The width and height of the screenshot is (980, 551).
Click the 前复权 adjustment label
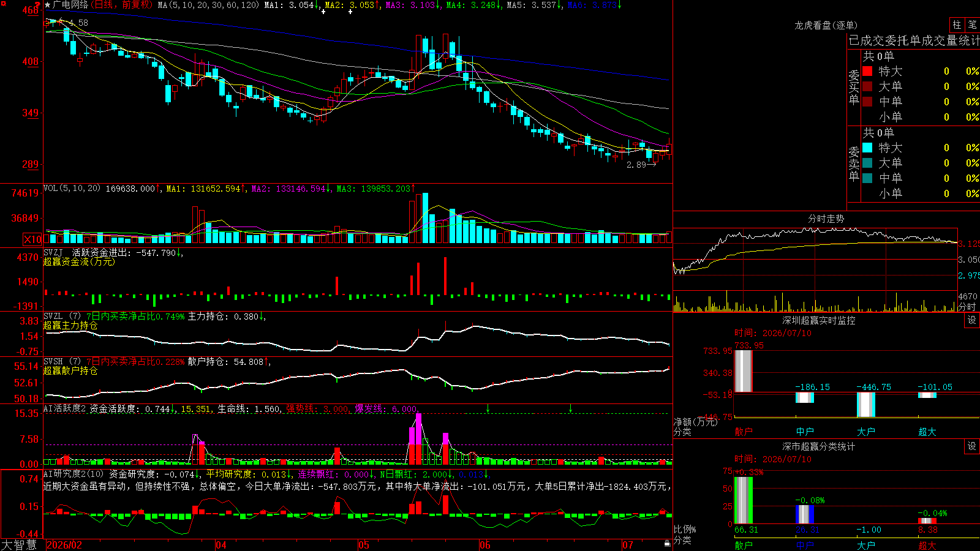click(x=136, y=5)
